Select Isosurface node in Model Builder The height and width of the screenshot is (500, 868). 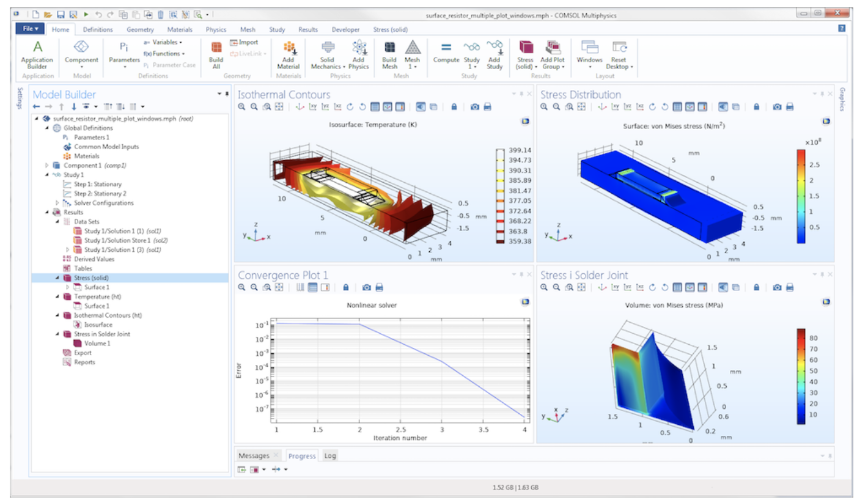[x=98, y=325]
